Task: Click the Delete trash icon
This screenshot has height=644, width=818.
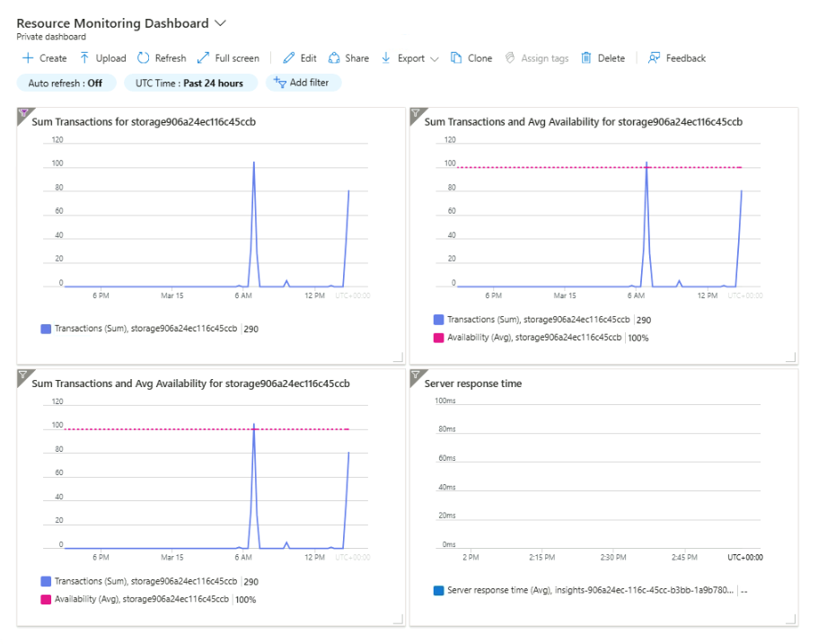Action: pos(586,58)
